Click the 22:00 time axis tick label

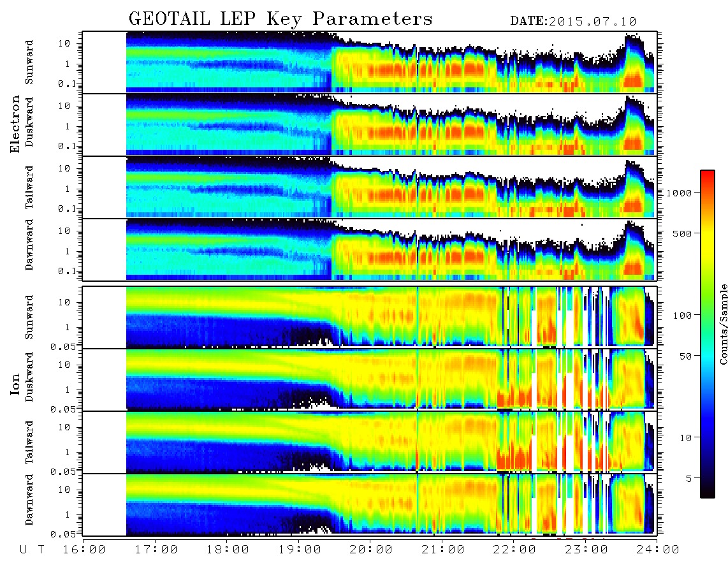click(x=514, y=550)
